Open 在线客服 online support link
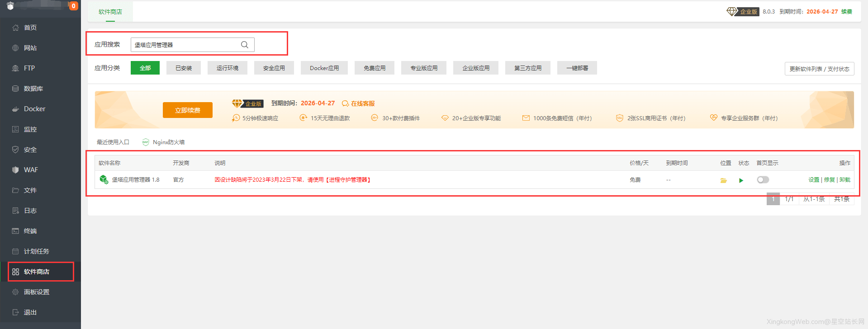The width and height of the screenshot is (868, 329). point(358,103)
